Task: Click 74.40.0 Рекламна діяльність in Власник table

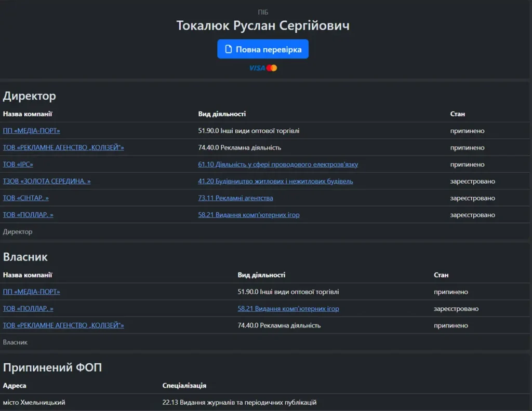Action: [x=279, y=325]
